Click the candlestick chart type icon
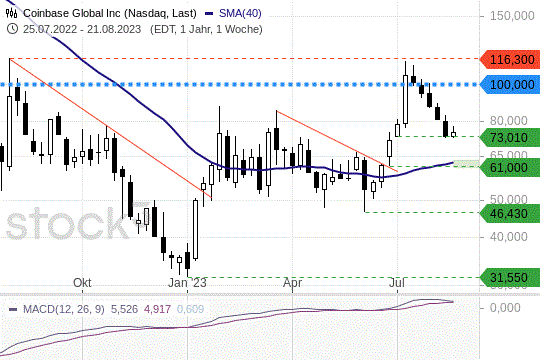540x360 pixels. (x=11, y=14)
